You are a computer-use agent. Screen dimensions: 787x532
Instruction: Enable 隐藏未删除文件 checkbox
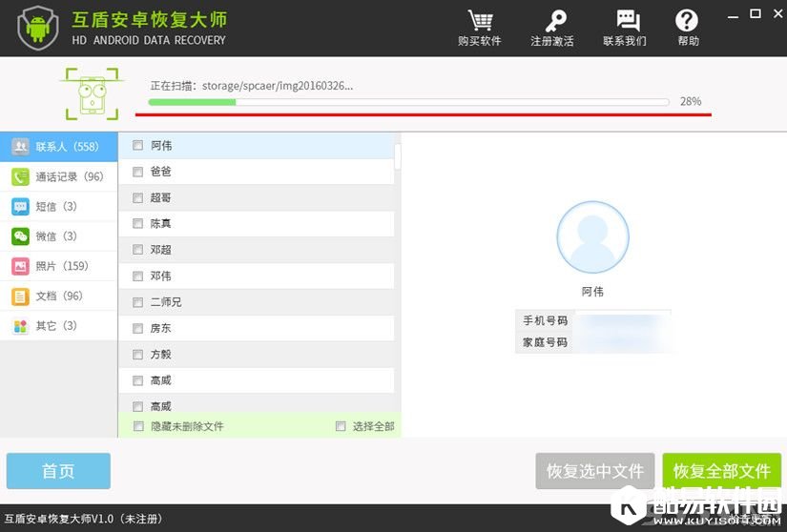pos(138,426)
